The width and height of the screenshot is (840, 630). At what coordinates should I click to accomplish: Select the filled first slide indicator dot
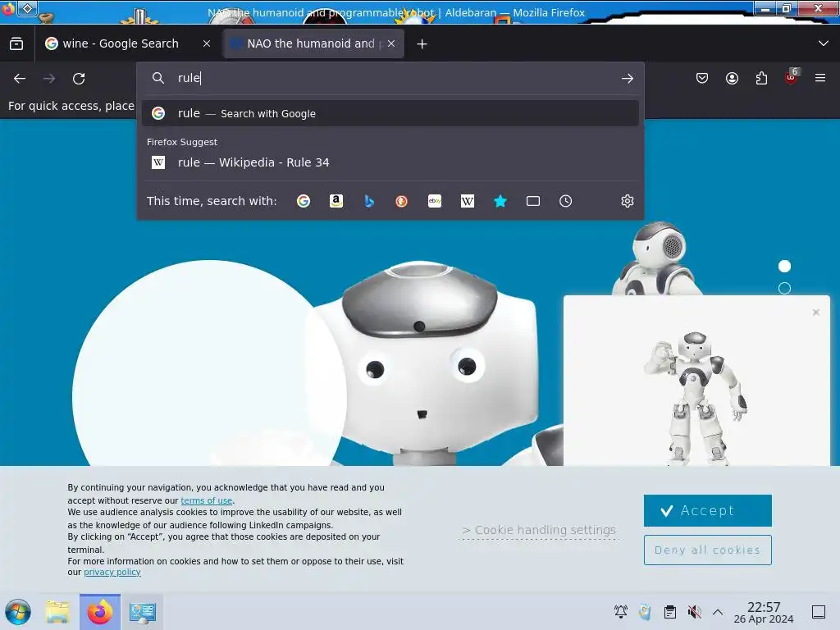[x=784, y=267]
